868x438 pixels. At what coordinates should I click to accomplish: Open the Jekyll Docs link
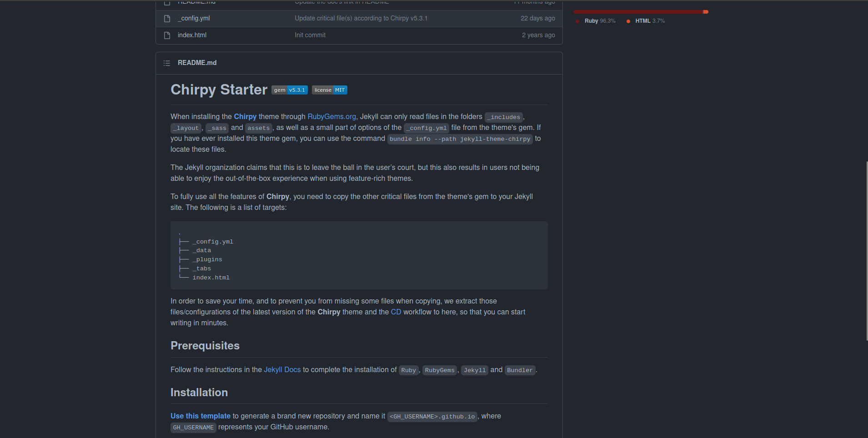click(x=282, y=370)
